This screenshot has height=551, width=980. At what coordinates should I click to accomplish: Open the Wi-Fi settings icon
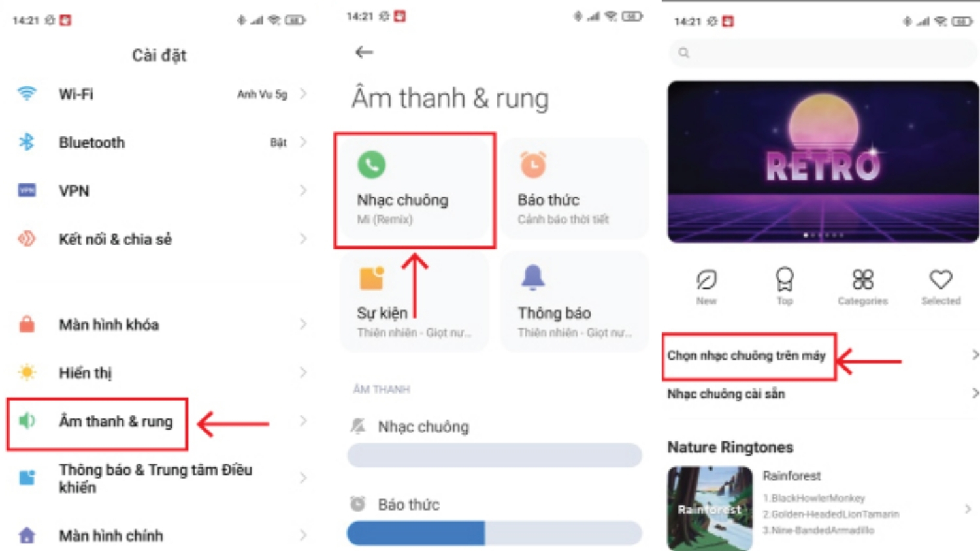click(27, 93)
